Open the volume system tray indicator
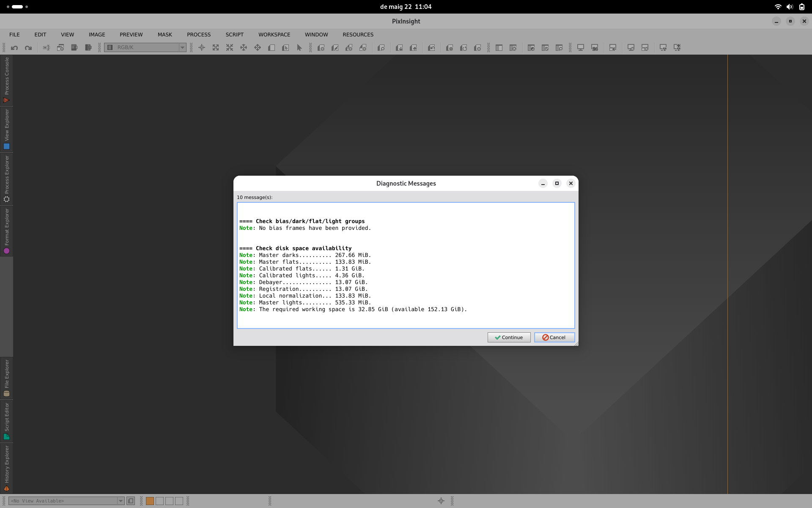Image resolution: width=812 pixels, height=508 pixels. 790,7
